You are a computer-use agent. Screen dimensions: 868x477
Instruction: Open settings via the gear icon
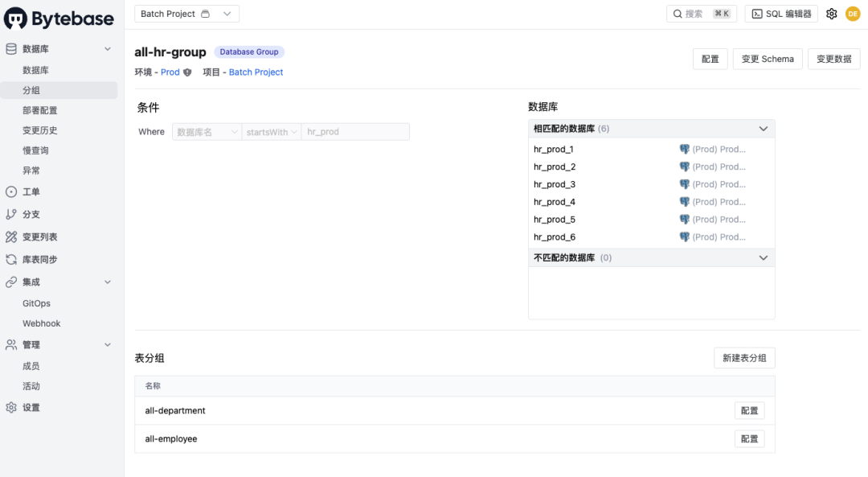[x=832, y=14]
